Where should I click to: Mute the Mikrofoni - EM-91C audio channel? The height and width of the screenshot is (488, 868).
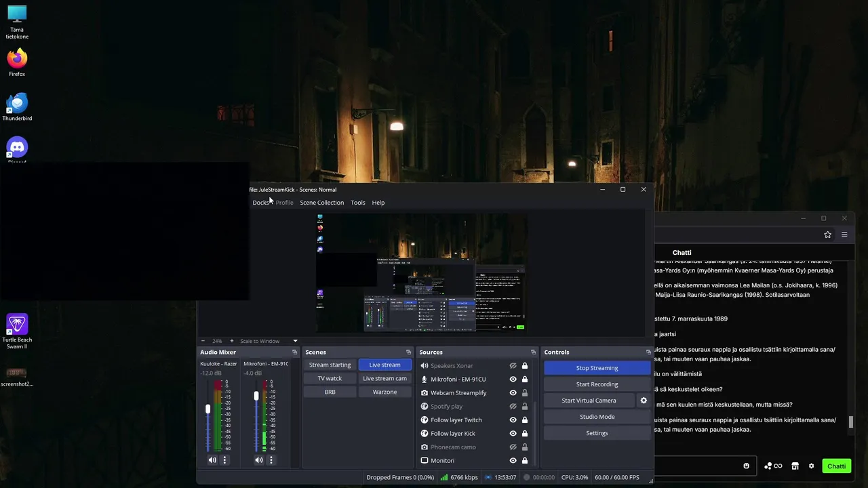[258, 460]
